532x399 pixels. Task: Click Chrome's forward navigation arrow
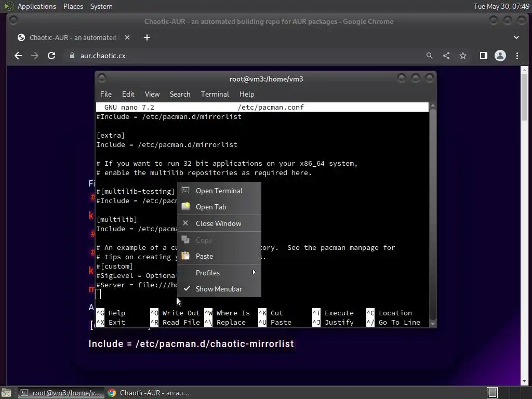pyautogui.click(x=35, y=56)
